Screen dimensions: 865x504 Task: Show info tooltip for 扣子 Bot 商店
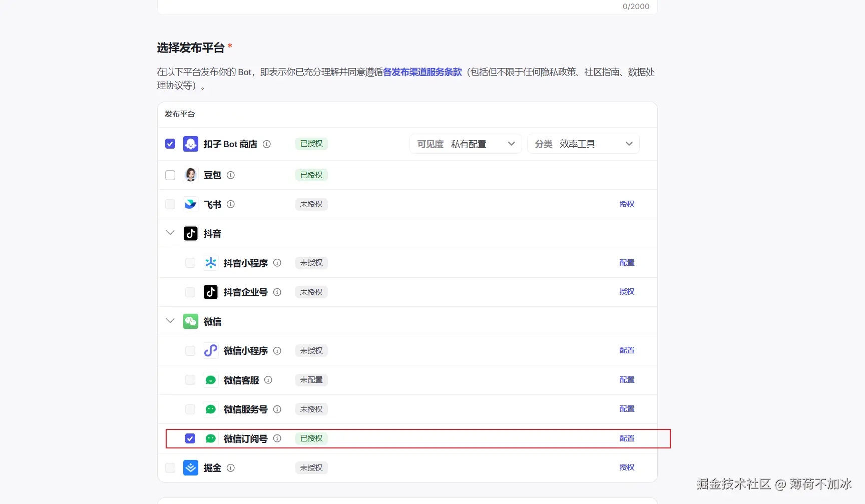click(x=267, y=144)
